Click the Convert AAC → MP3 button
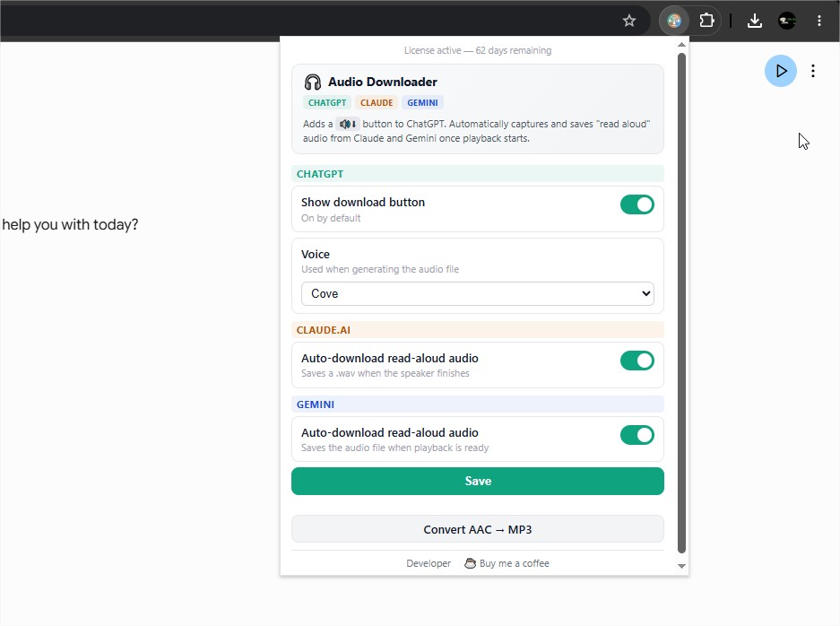The image size is (840, 626). pos(477,529)
